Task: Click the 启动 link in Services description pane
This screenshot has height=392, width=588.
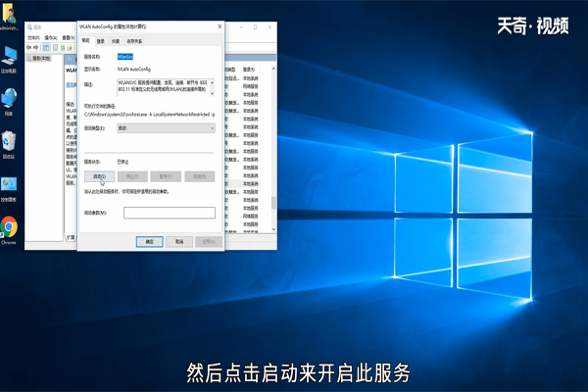Action: (70, 85)
